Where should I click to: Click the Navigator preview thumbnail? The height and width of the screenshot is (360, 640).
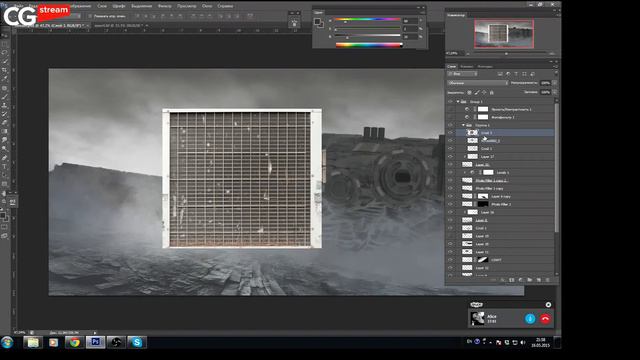[x=504, y=33]
